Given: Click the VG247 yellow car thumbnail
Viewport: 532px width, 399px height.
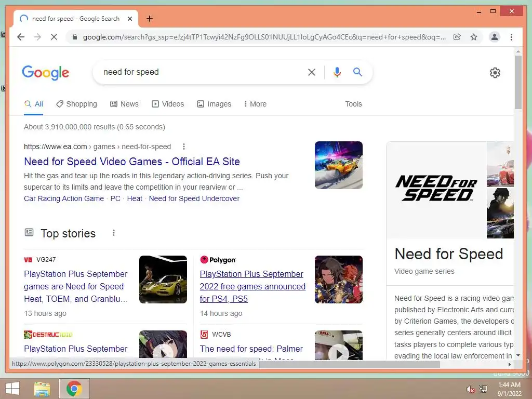Looking at the screenshot, I should click(163, 279).
